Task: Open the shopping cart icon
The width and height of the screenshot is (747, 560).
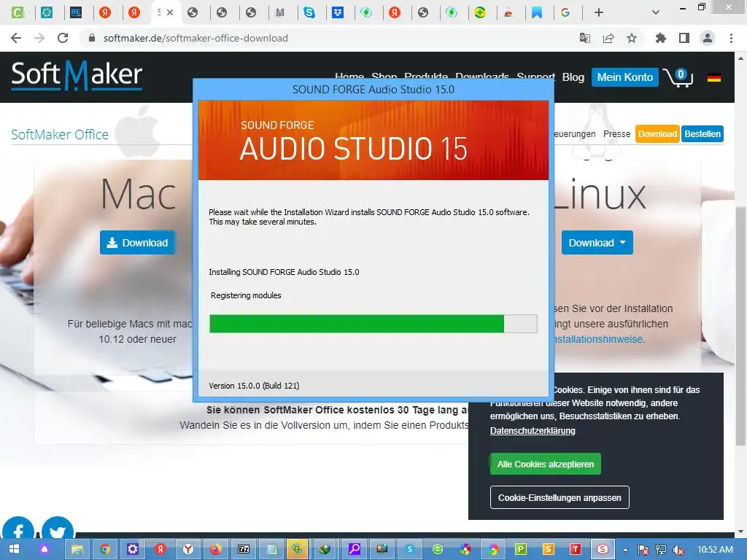Action: [x=678, y=77]
